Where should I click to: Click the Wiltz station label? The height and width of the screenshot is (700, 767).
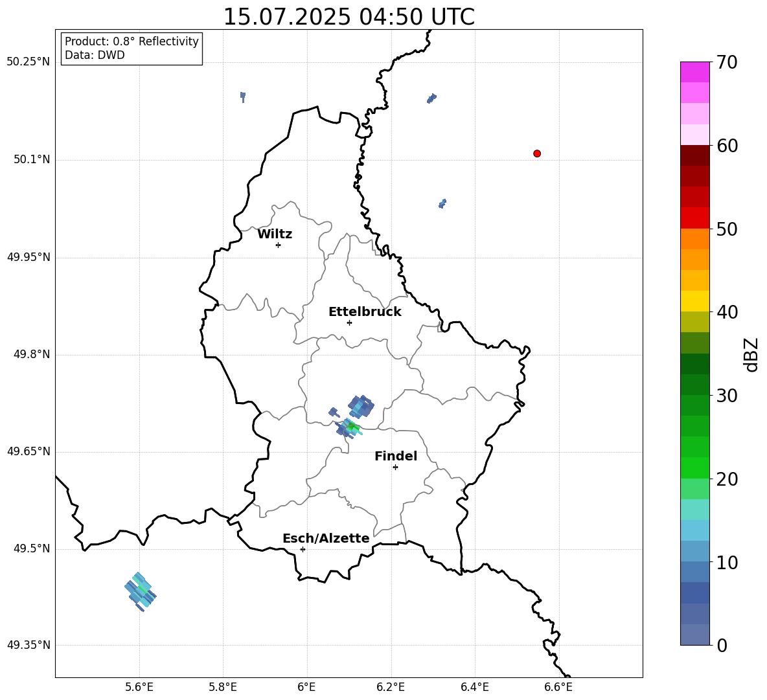click(275, 234)
